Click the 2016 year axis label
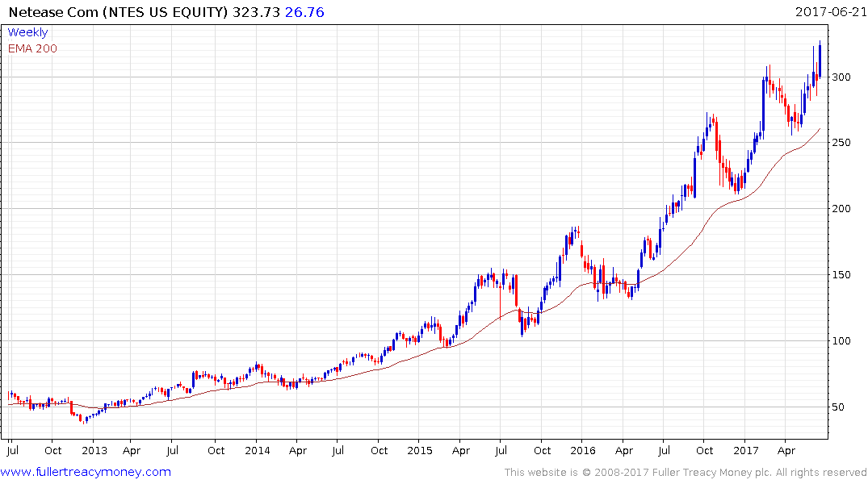Image resolution: width=868 pixels, height=484 pixels. click(583, 451)
